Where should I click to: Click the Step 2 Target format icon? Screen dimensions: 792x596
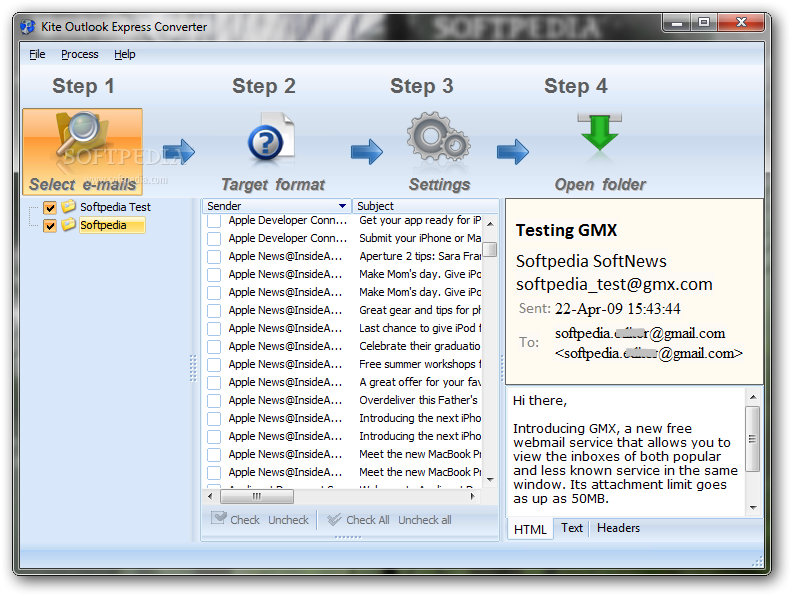point(270,140)
